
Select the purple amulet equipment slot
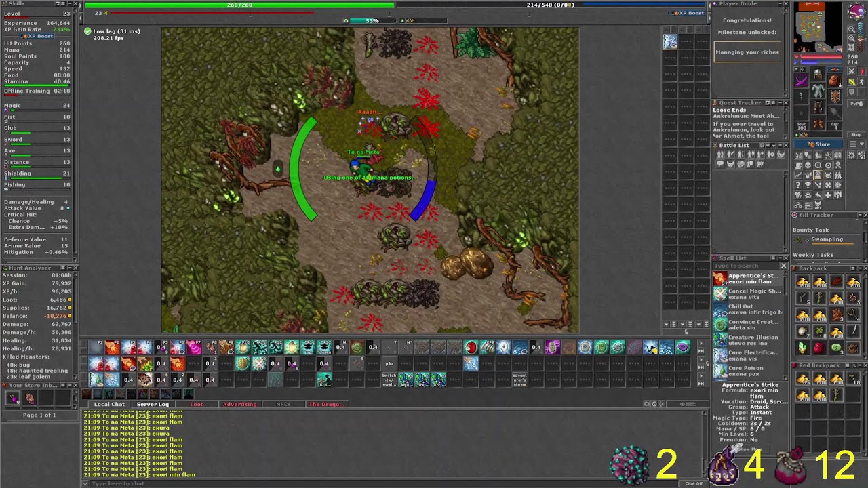pos(801,80)
